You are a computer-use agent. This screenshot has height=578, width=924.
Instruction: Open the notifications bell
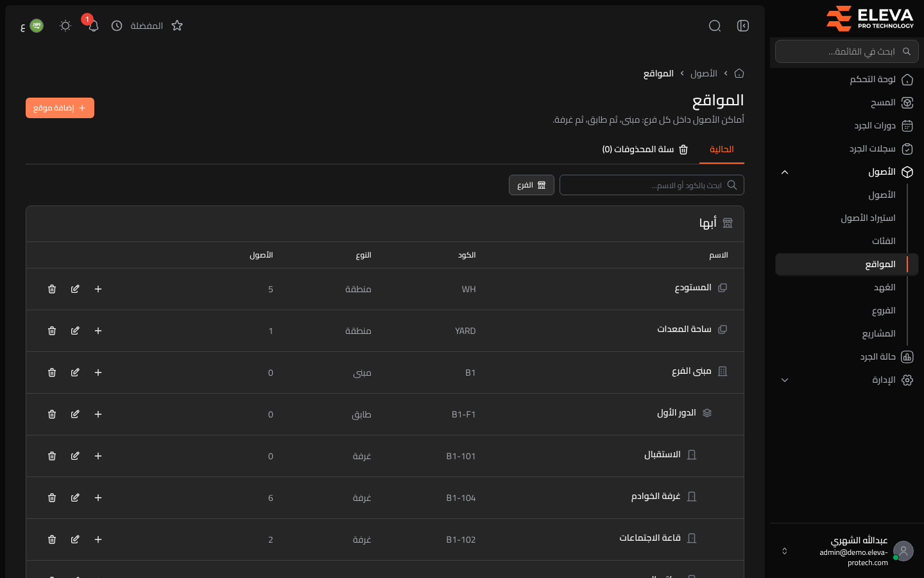click(x=93, y=26)
